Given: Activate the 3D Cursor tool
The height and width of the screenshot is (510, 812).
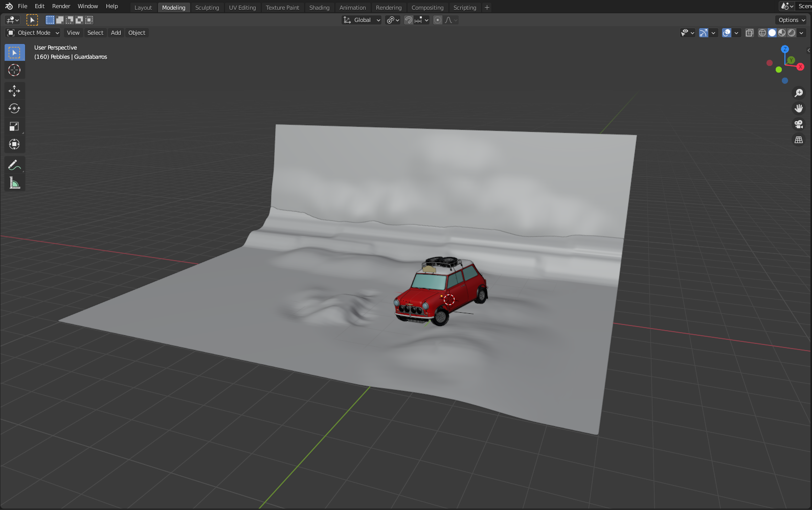Looking at the screenshot, I should 15,70.
